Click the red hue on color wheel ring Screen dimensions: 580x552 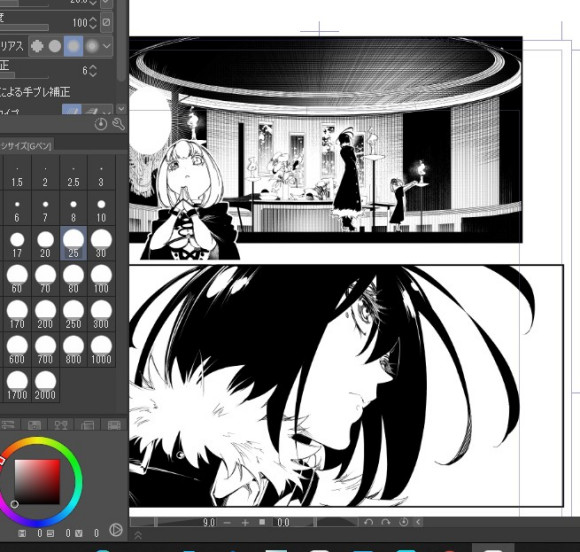click(1, 460)
